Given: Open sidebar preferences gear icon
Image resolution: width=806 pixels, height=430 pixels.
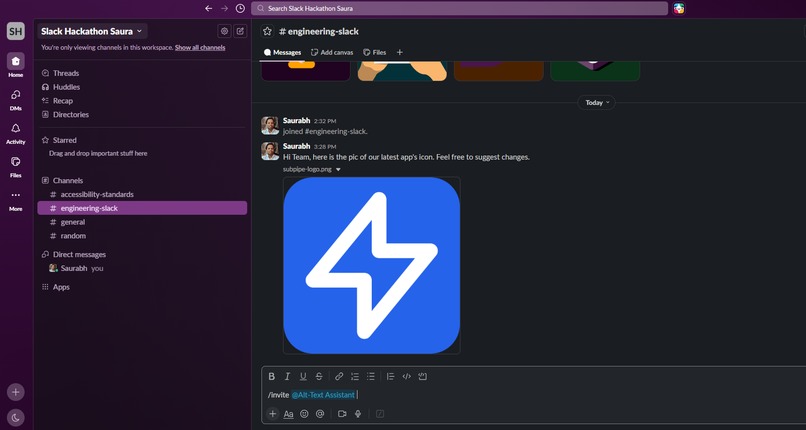Looking at the screenshot, I should [x=224, y=31].
